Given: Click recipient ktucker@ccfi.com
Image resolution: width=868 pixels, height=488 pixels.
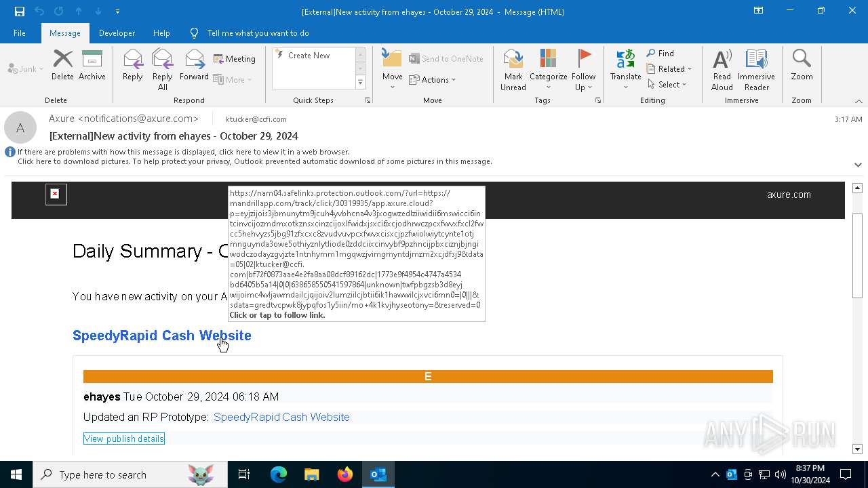Looking at the screenshot, I should [256, 119].
